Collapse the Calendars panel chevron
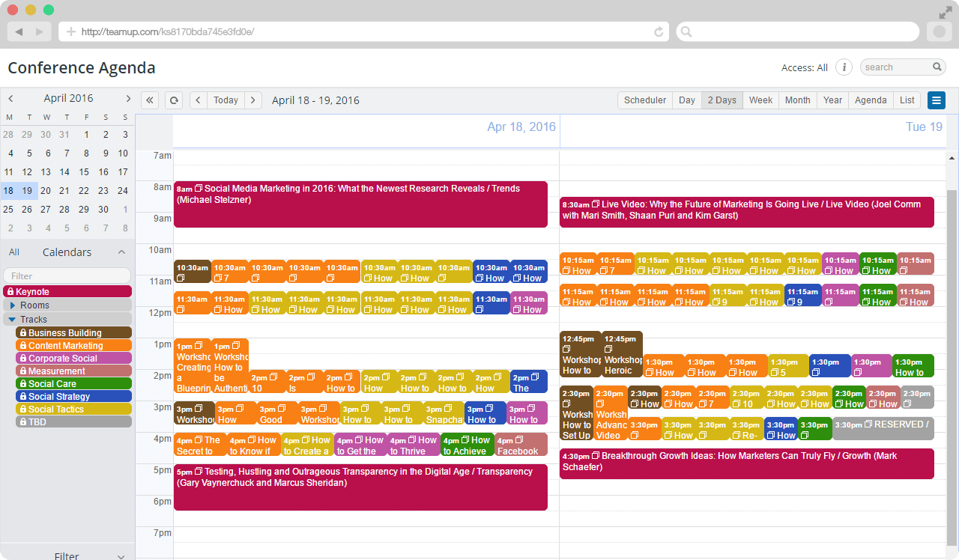959x560 pixels. click(x=122, y=252)
